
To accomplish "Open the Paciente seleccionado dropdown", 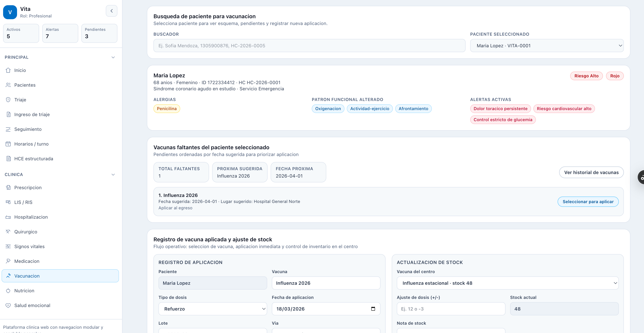I will coord(547,46).
